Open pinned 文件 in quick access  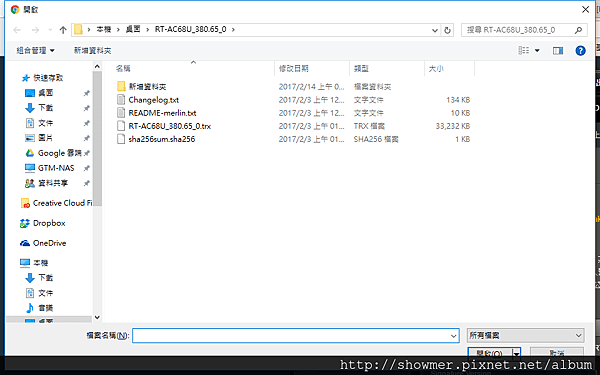point(46,123)
